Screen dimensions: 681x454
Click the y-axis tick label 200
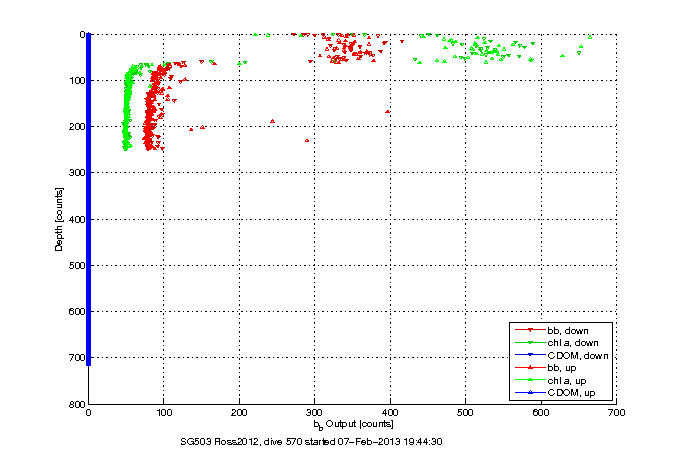[77, 127]
